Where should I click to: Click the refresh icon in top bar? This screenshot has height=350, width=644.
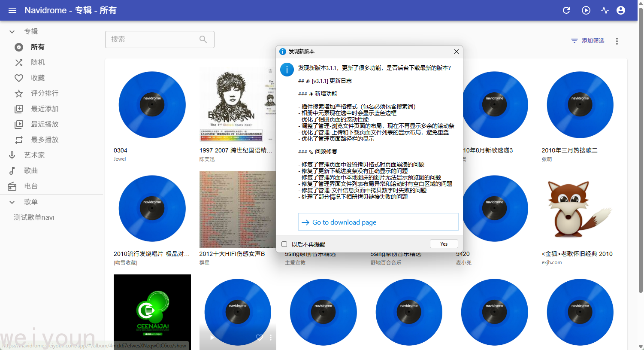pos(566,10)
